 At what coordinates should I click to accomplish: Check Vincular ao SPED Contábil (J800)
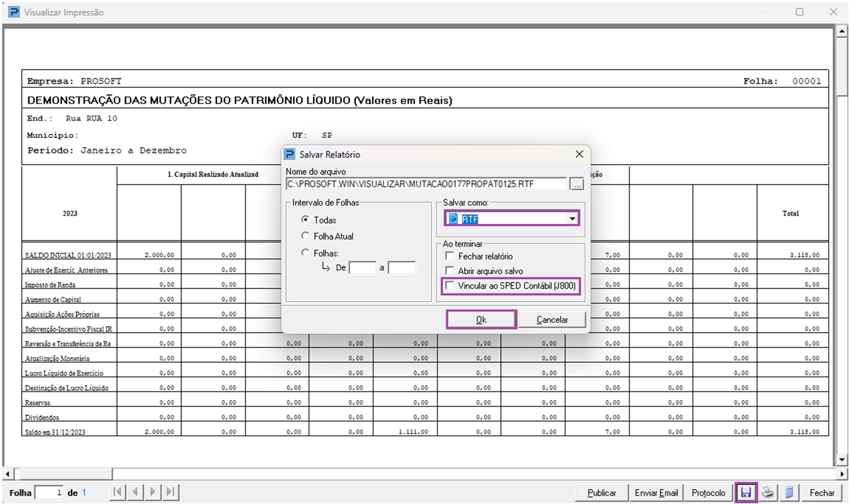click(450, 286)
